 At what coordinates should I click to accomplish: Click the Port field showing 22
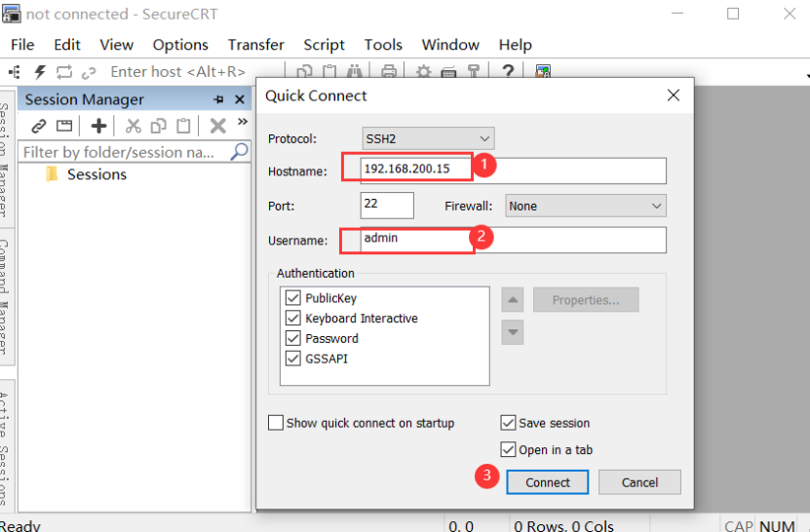tap(387, 205)
